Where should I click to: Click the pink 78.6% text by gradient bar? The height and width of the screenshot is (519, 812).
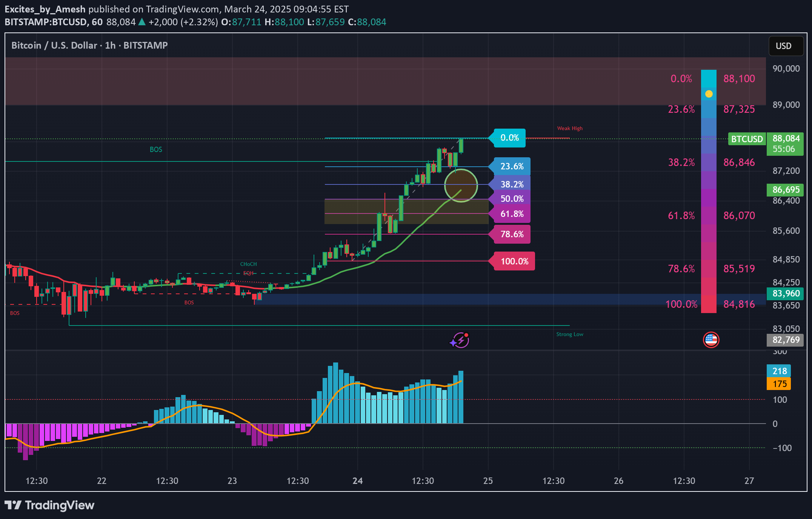[x=681, y=269]
